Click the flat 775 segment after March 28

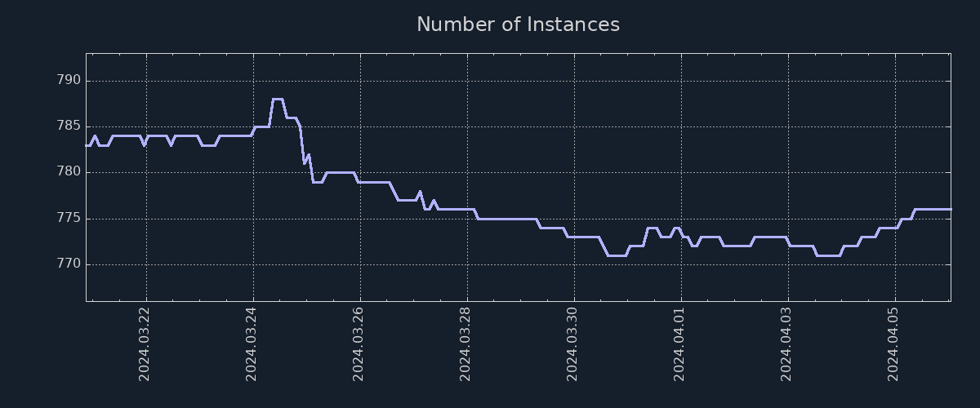(506, 219)
